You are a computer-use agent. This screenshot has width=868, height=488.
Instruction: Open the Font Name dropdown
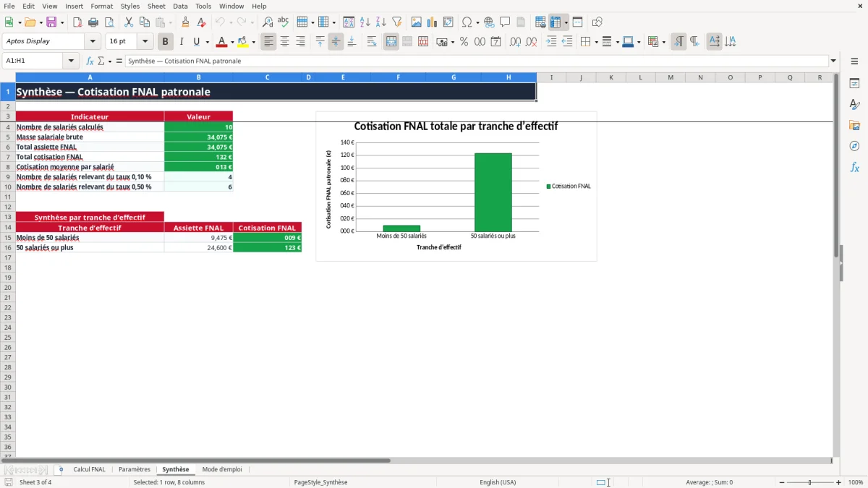tap(93, 42)
